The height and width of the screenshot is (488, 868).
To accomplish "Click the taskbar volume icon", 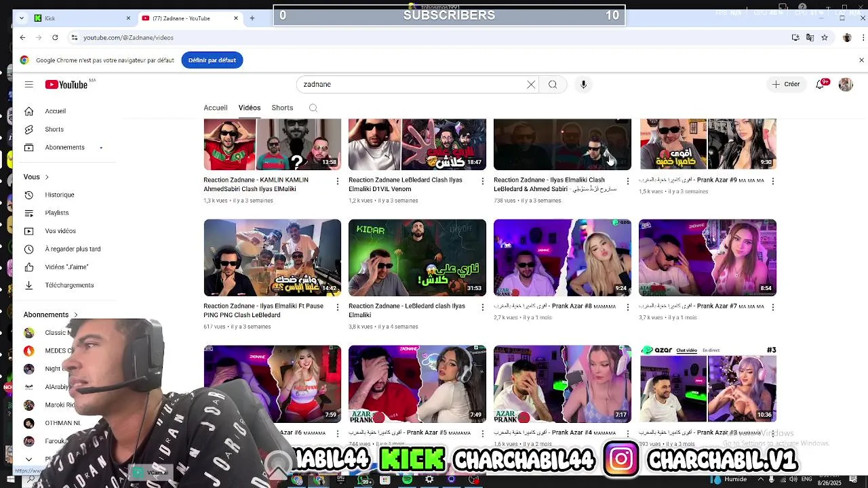I will (x=793, y=479).
